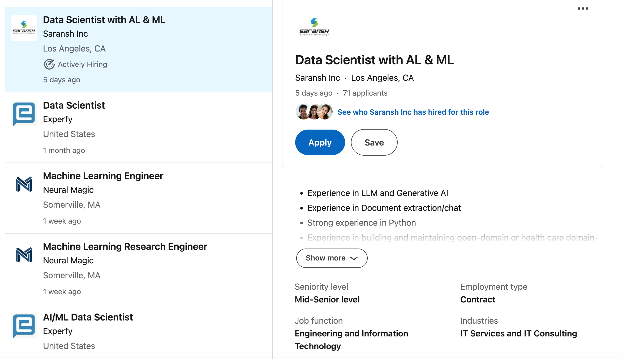Click Neural Magic logo beside Research Engineer listing
This screenshot has width=644, height=359.
(24, 255)
